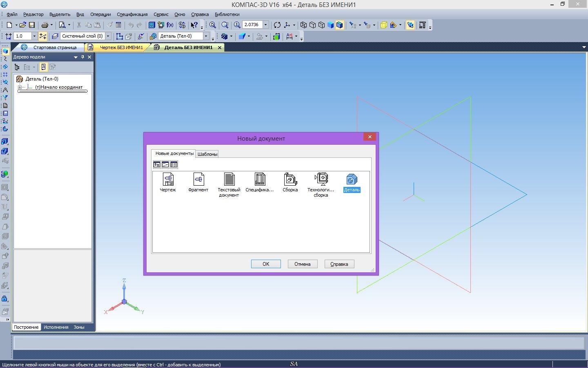This screenshot has height=368, width=588.
Task: Switch to Зоны tab in tree panel
Action: 79,327
